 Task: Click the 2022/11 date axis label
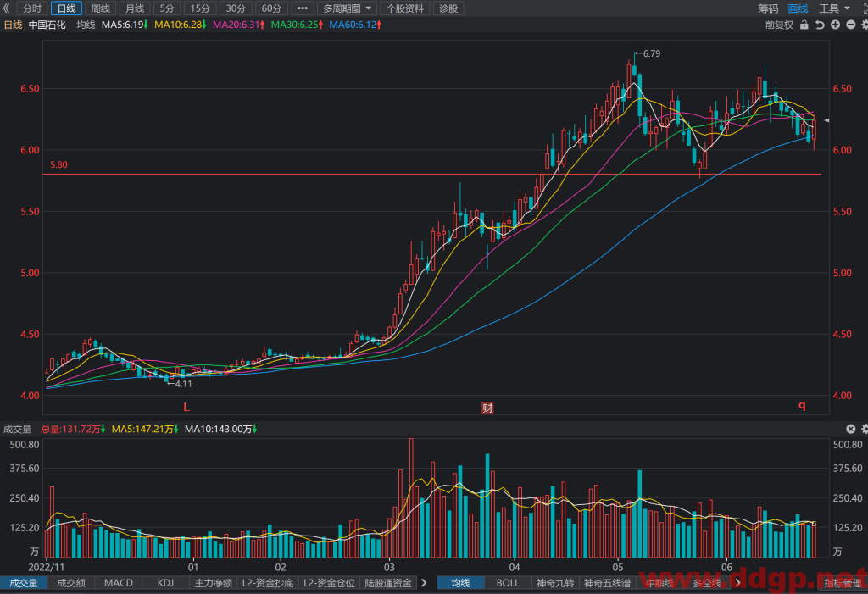47,567
